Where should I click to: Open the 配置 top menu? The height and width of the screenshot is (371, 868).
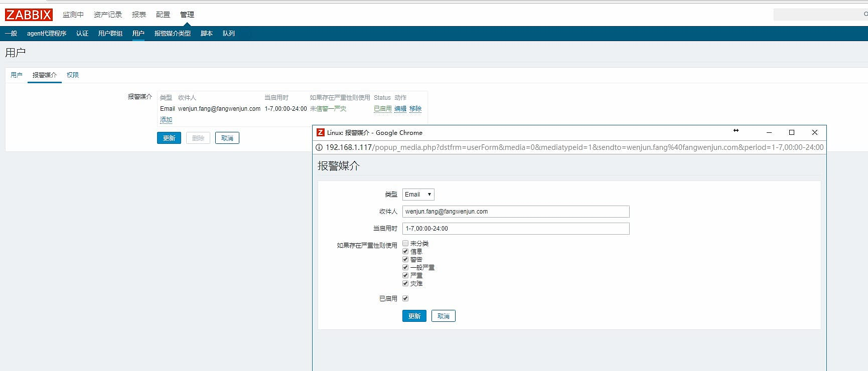(163, 15)
